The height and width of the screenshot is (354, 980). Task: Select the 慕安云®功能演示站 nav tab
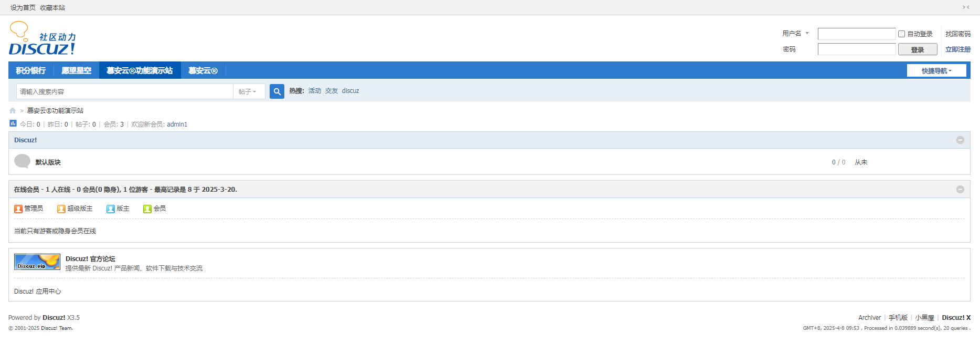coord(140,70)
